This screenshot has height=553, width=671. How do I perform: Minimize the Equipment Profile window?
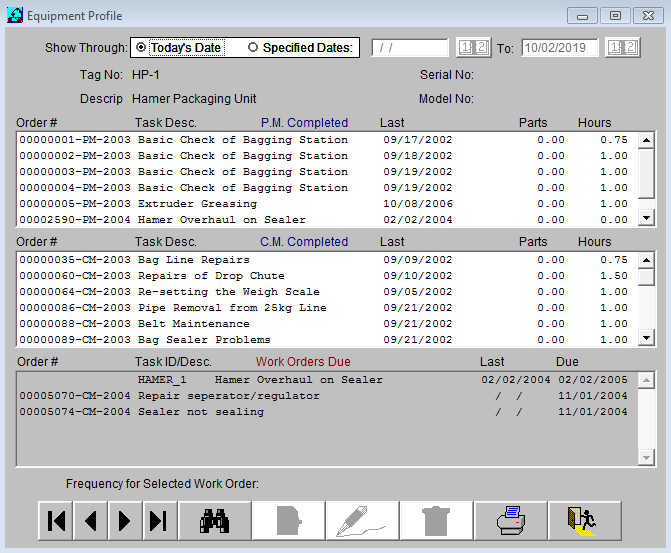click(x=582, y=16)
